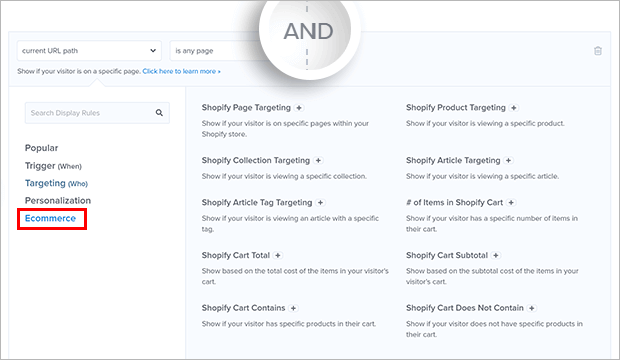This screenshot has height=360, width=620.
Task: Add the Shopify Article Tag Targeting plus icon
Action: point(321,203)
